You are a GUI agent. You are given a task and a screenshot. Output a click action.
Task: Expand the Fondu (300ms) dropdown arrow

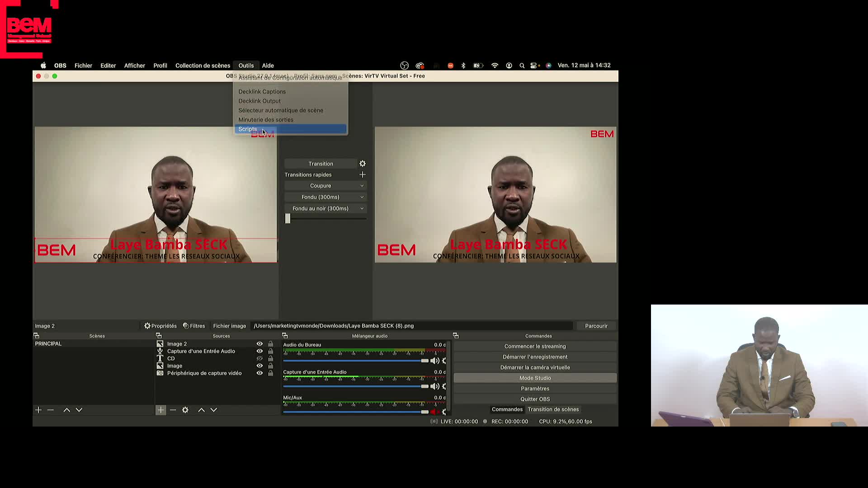362,197
